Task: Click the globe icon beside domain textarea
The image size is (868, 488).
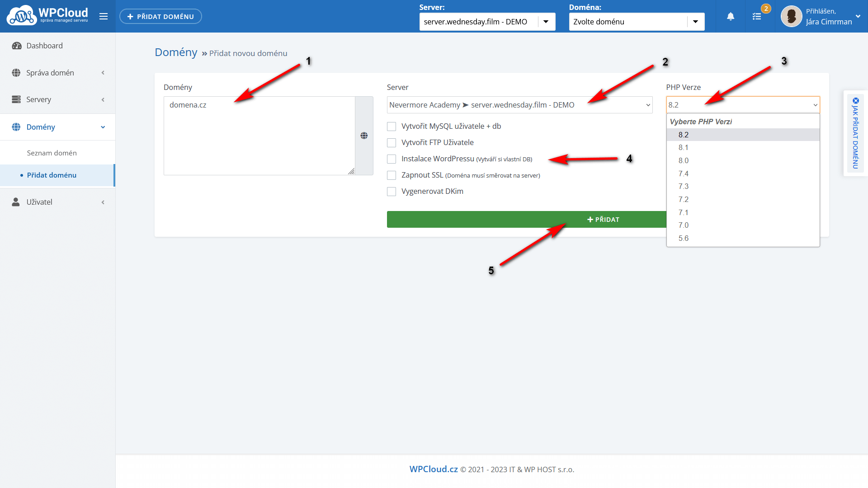Action: pyautogui.click(x=364, y=136)
